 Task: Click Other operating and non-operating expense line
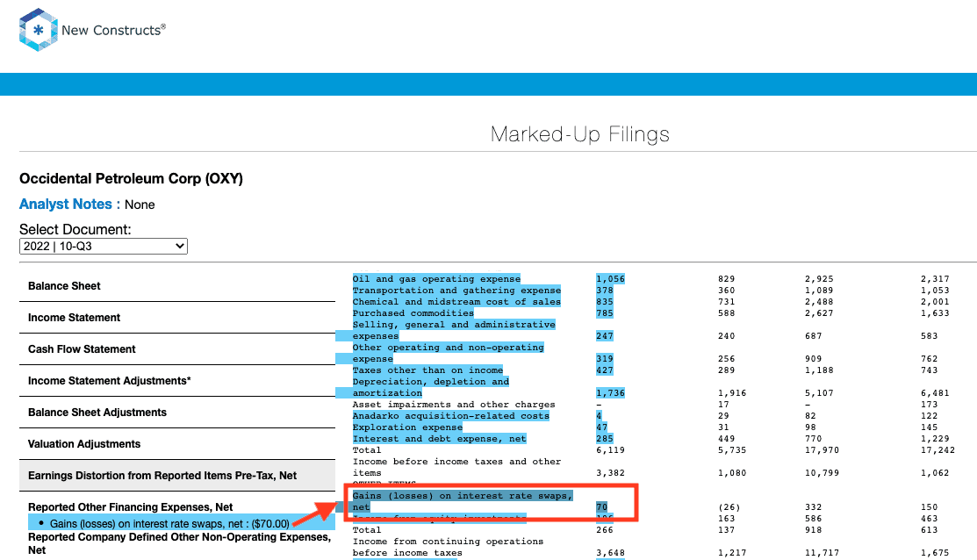pyautogui.click(x=448, y=353)
